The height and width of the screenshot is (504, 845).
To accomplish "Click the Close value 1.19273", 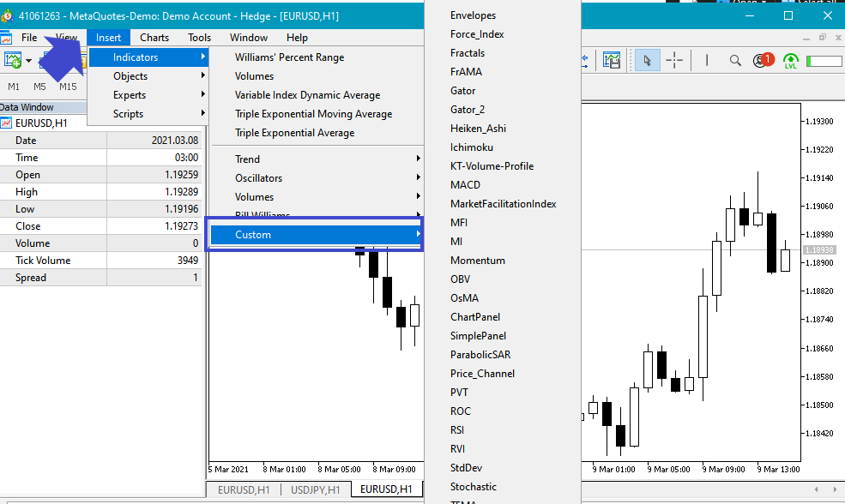I will 182,225.
